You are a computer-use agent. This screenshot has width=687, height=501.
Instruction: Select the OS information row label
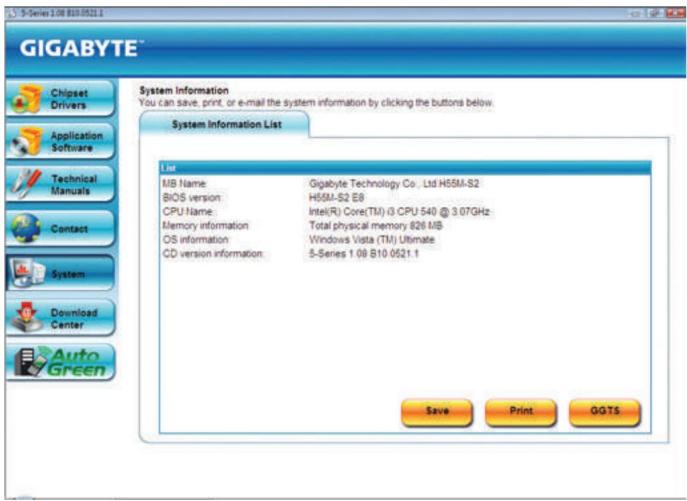point(195,240)
